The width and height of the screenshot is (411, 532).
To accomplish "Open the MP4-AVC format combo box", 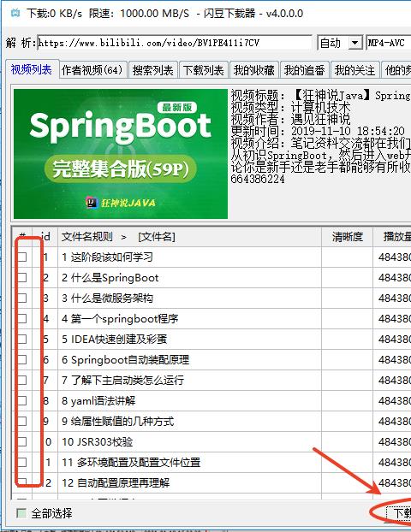I will 389,43.
